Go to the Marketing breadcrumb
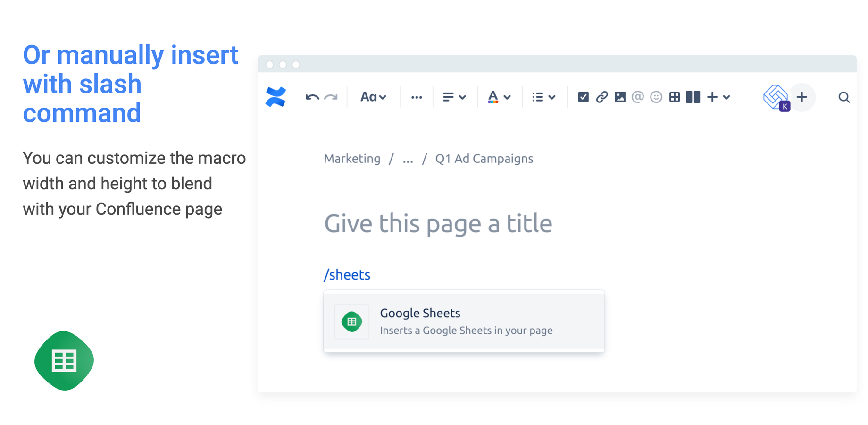This screenshot has height=425, width=868. pos(352,159)
